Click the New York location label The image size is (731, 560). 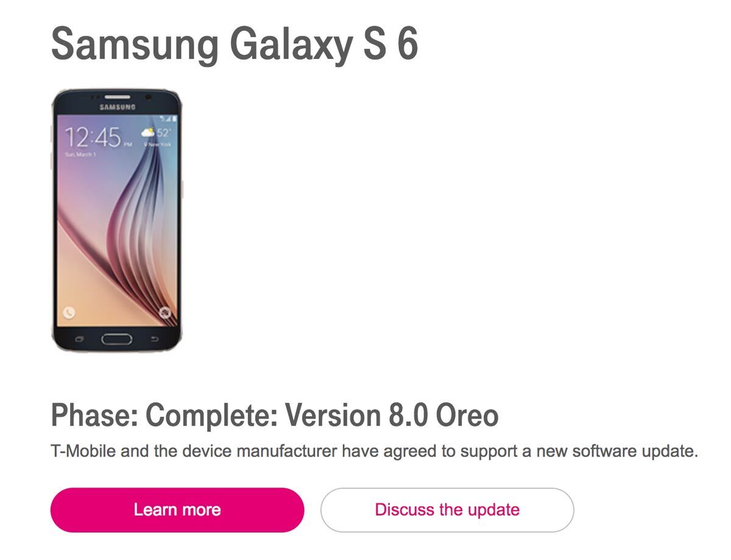[x=158, y=145]
